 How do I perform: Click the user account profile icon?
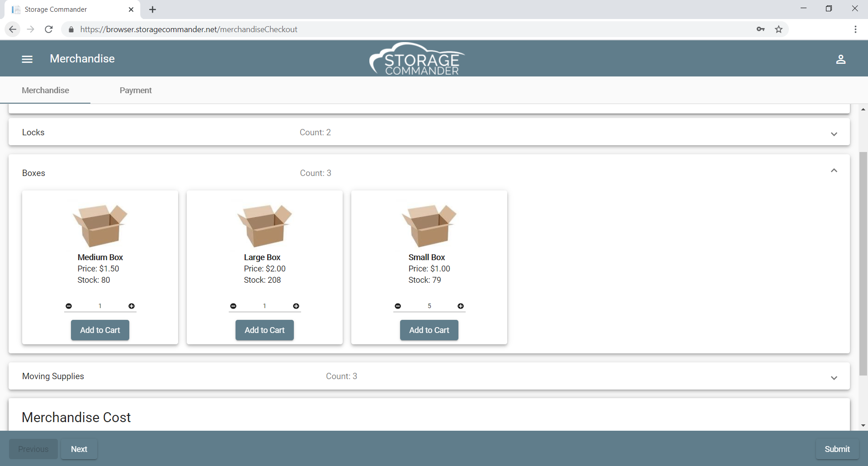tap(841, 59)
